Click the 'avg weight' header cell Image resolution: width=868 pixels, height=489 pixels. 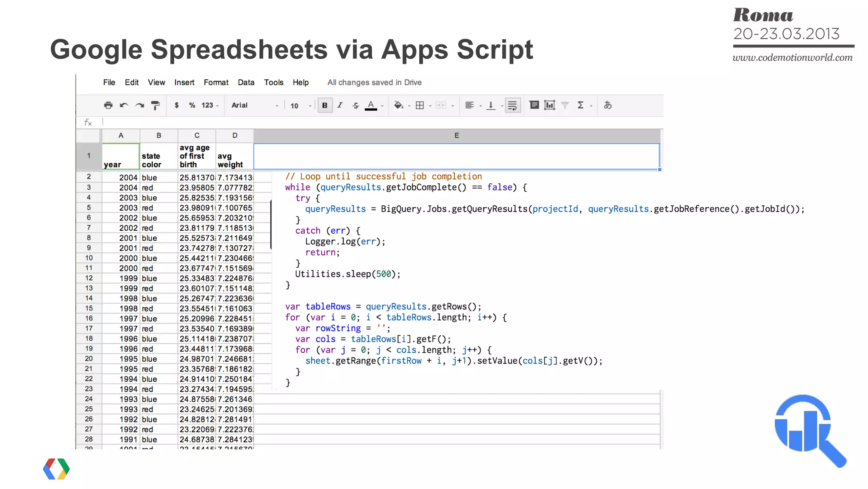coord(235,156)
